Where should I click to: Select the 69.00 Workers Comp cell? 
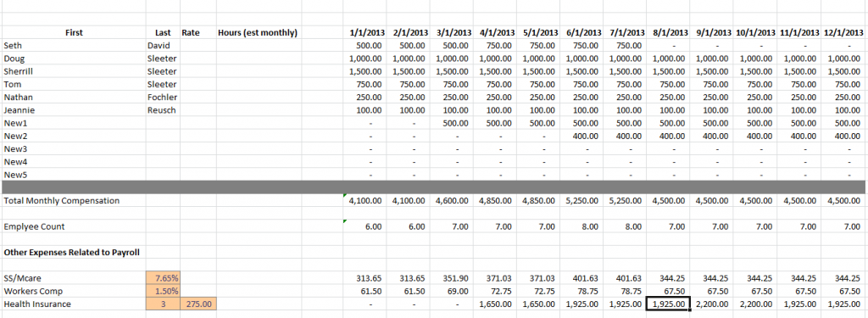pos(451,291)
